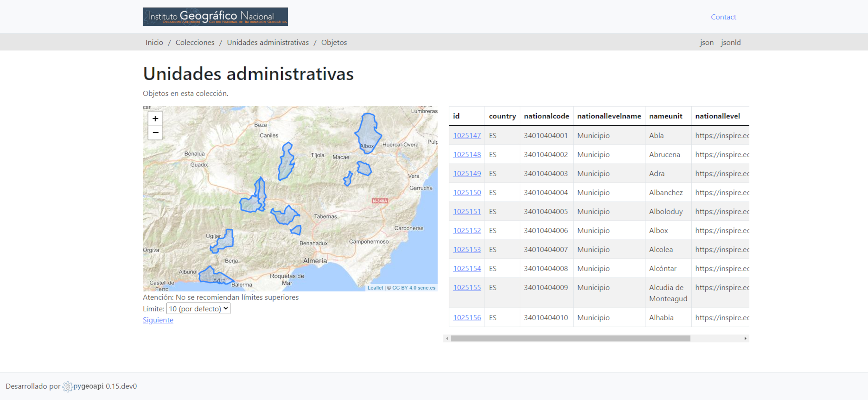View the page as json
Screen dimensions: 868x400
coord(706,42)
